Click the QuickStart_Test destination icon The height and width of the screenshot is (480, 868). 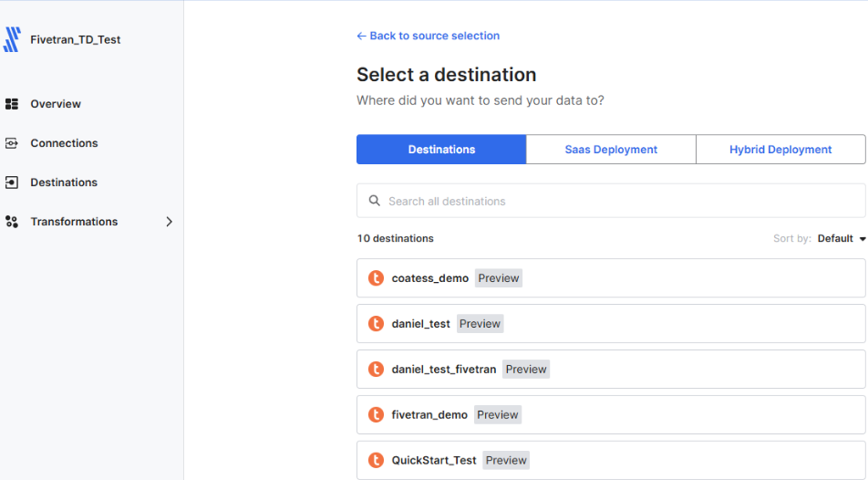[376, 461]
